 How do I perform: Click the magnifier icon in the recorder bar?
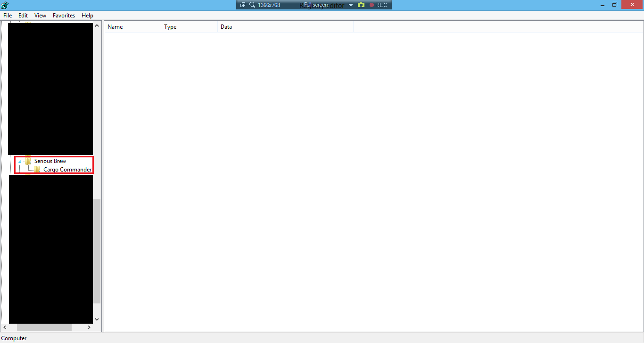[252, 5]
